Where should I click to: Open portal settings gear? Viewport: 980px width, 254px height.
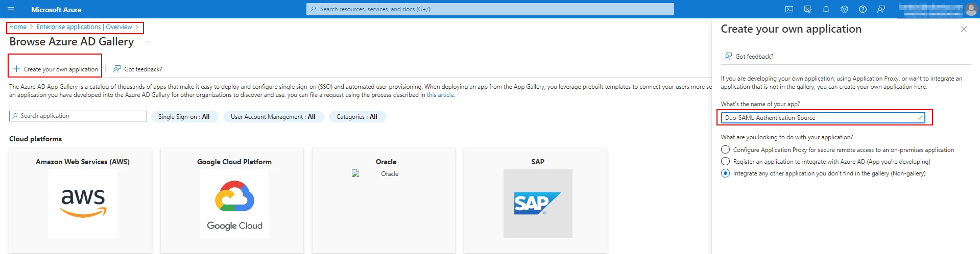pyautogui.click(x=844, y=9)
